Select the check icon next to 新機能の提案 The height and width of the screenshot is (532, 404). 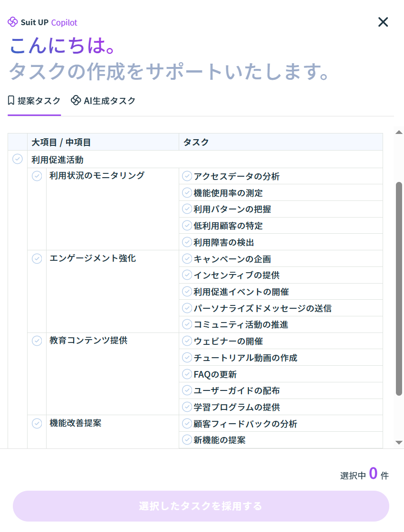(187, 440)
